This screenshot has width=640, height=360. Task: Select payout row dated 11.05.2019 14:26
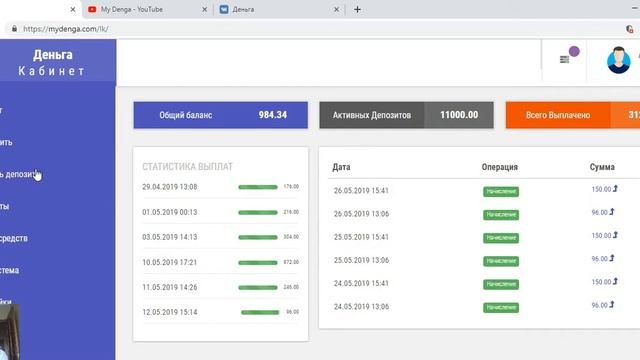[x=220, y=287]
